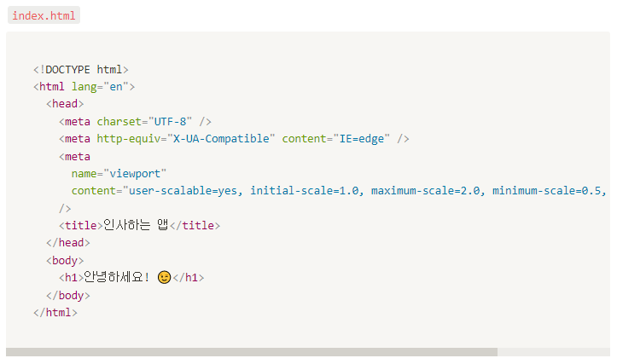Click the opening body tag
The height and width of the screenshot is (364, 617).
pos(65,260)
